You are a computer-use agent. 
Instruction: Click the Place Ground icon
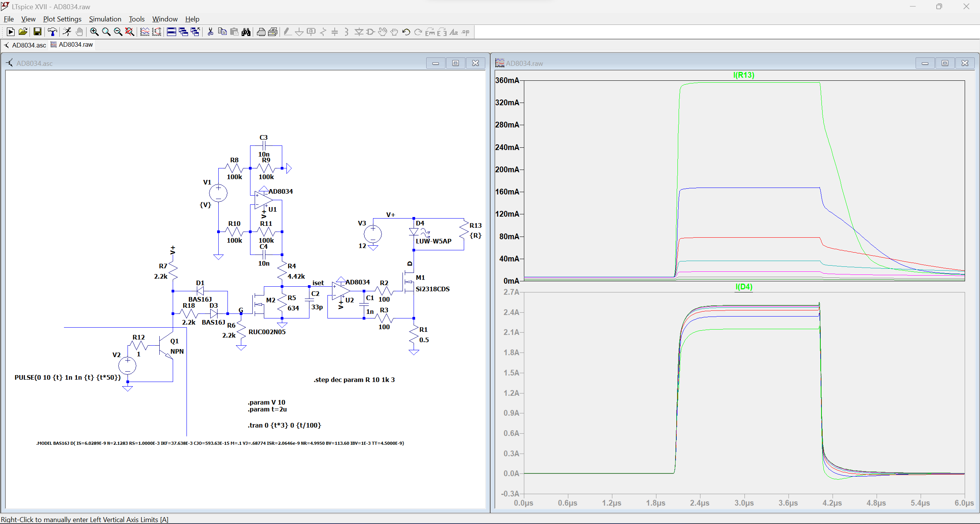(299, 32)
